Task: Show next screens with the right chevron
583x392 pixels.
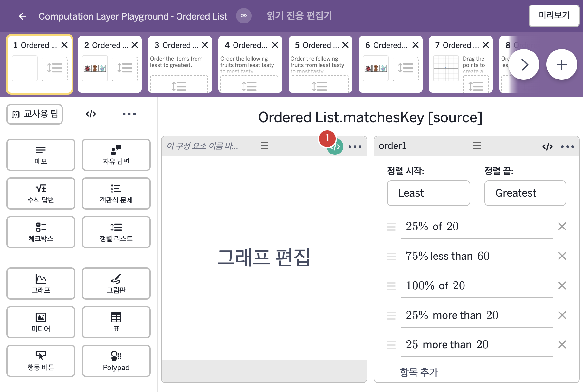Action: (524, 64)
